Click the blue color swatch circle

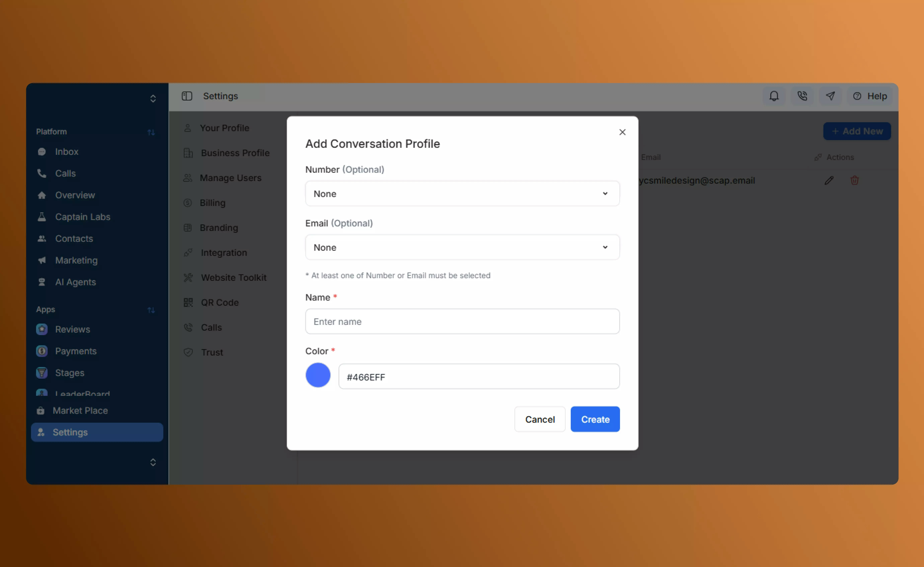pyautogui.click(x=318, y=375)
